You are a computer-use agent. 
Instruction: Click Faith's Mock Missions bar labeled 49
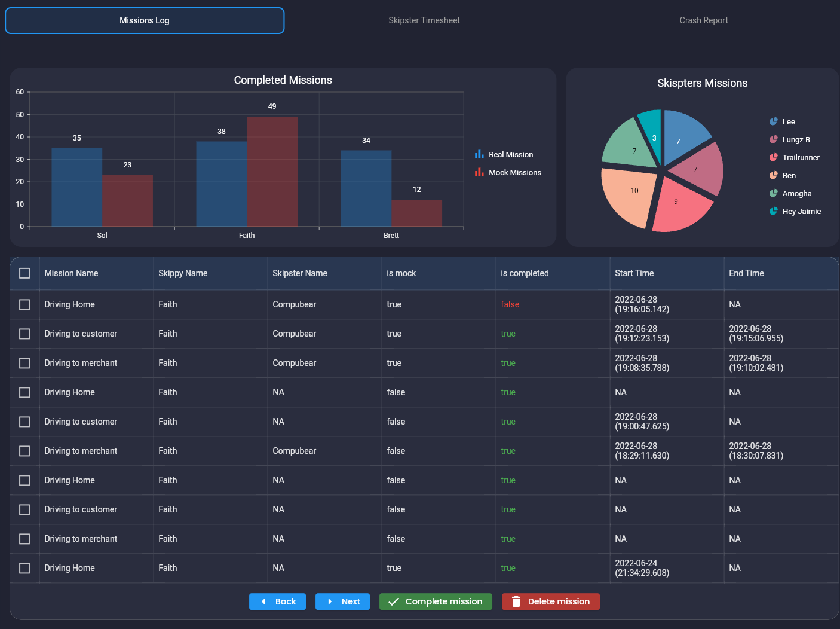(x=272, y=171)
